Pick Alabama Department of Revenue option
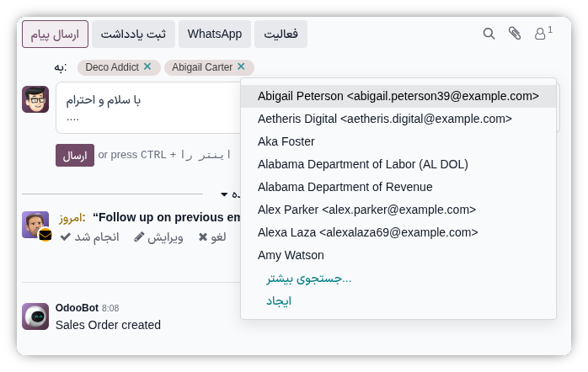Image resolution: width=588 pixels, height=372 pixels. (345, 187)
